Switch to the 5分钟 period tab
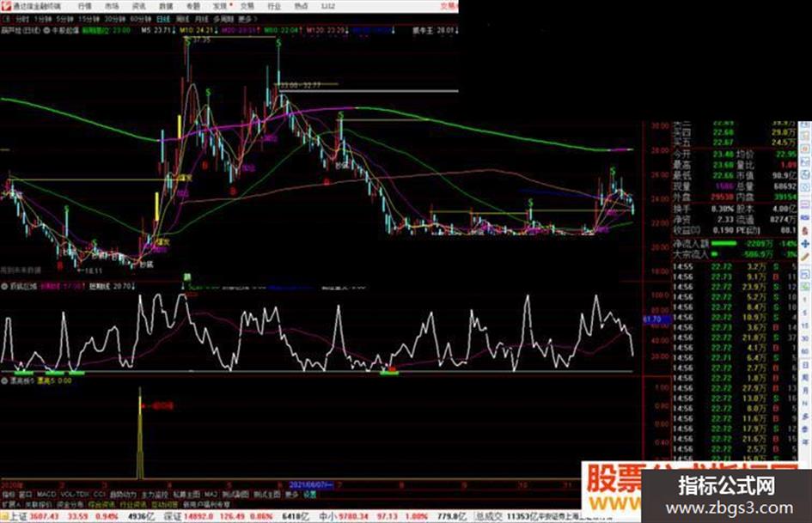 click(x=64, y=19)
